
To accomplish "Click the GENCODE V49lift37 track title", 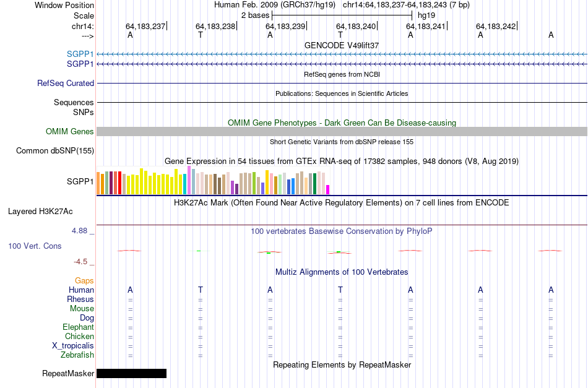I will tap(342, 45).
